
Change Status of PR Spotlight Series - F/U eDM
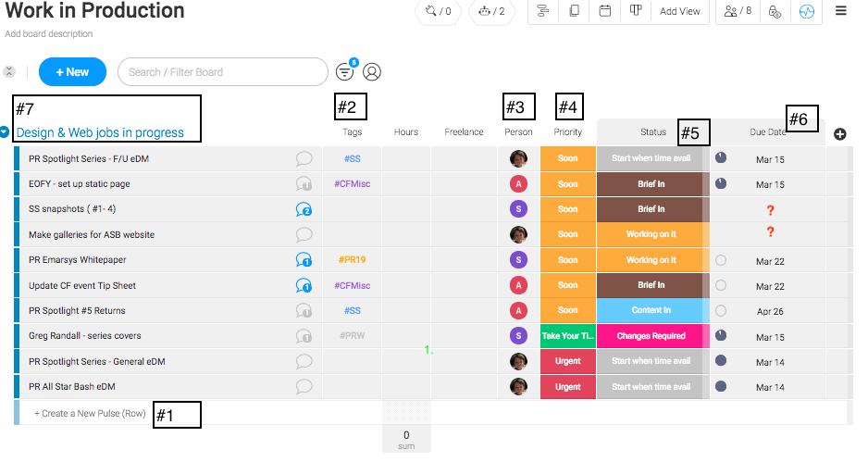[x=653, y=158]
